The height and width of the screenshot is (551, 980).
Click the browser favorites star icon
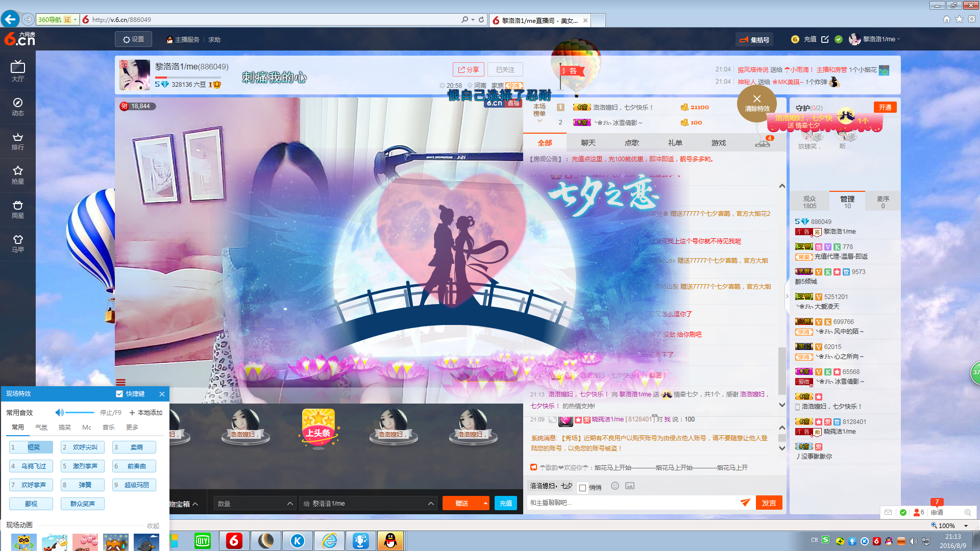coord(959,19)
